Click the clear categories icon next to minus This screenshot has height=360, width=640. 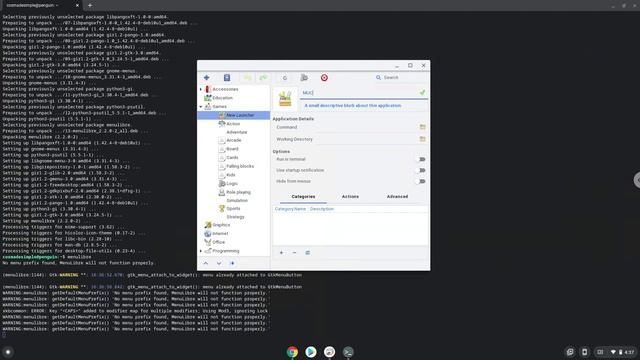308,253
